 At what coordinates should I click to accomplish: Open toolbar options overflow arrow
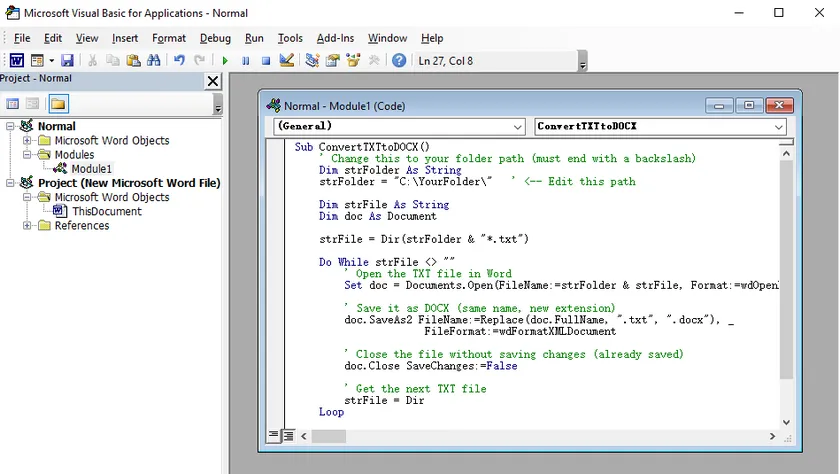(583, 61)
